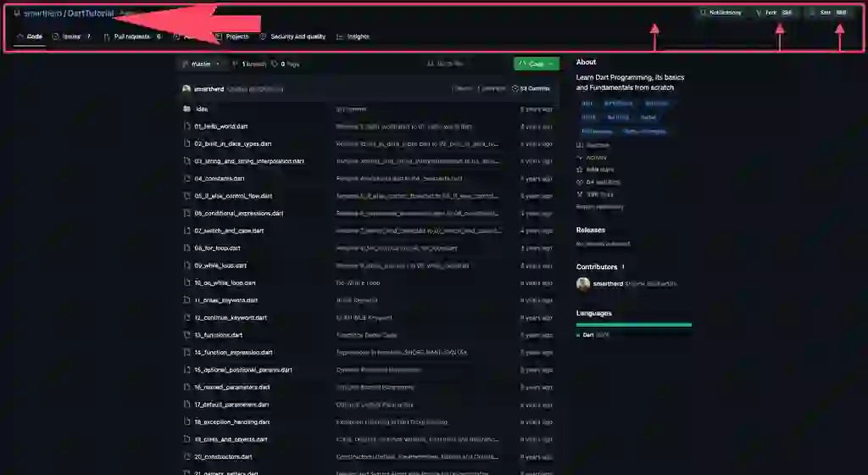Open 03_string_and_string_interpolation.dart
Viewport: 868px width, 475px height.
click(249, 161)
